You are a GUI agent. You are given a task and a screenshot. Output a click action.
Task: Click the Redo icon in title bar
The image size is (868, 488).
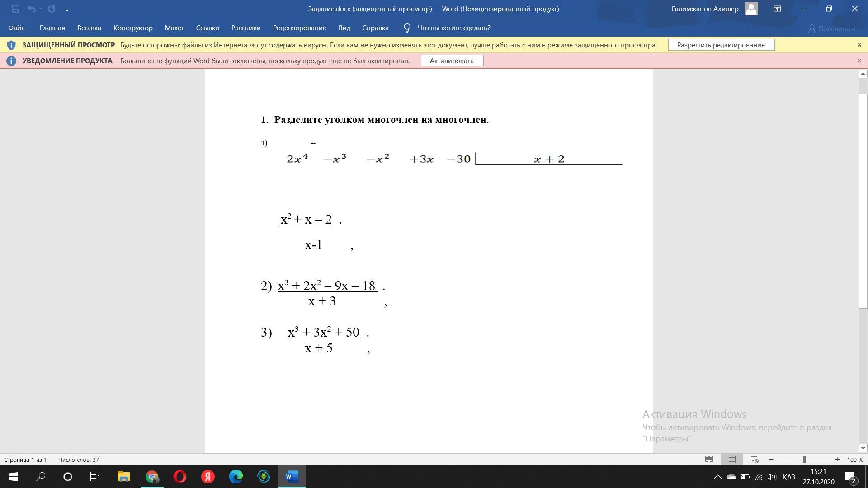52,9
